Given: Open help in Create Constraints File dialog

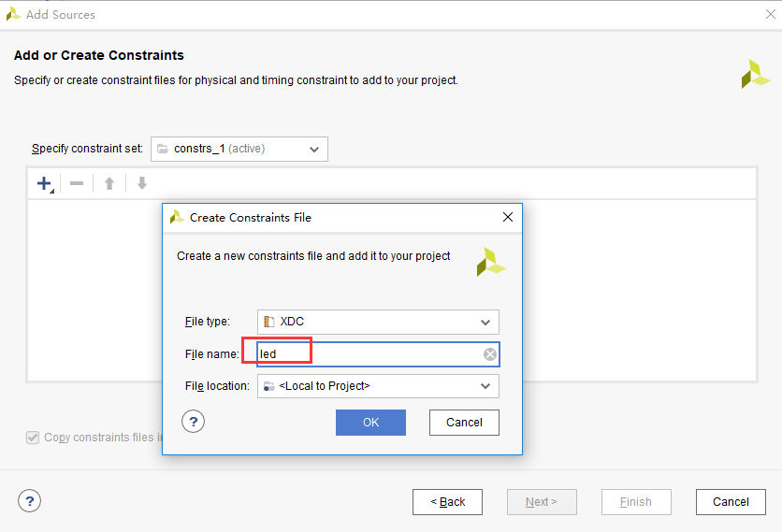Looking at the screenshot, I should click(x=193, y=422).
